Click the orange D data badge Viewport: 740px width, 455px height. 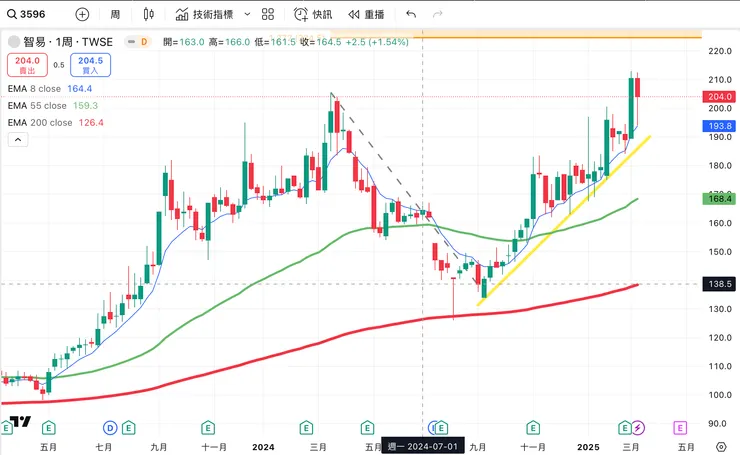[144, 42]
